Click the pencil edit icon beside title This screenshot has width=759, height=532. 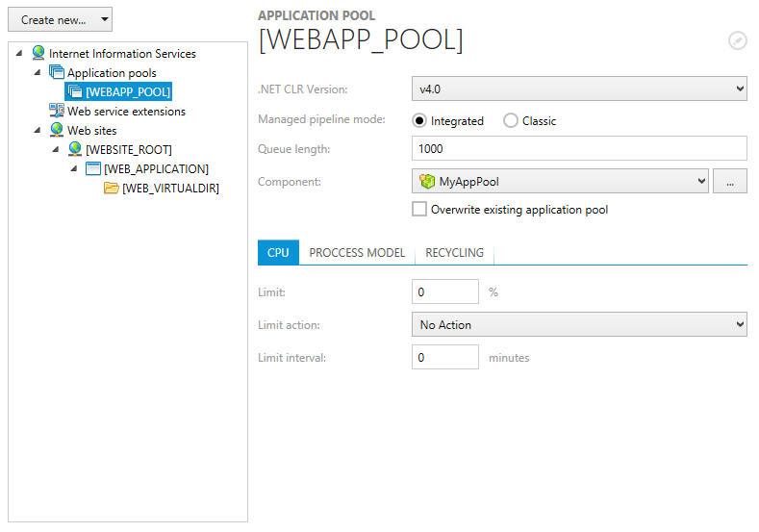(737, 40)
